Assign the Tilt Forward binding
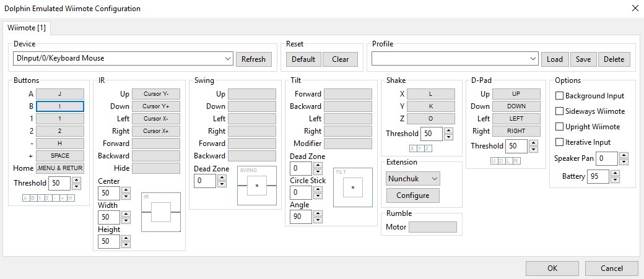644x279 pixels. pos(348,94)
